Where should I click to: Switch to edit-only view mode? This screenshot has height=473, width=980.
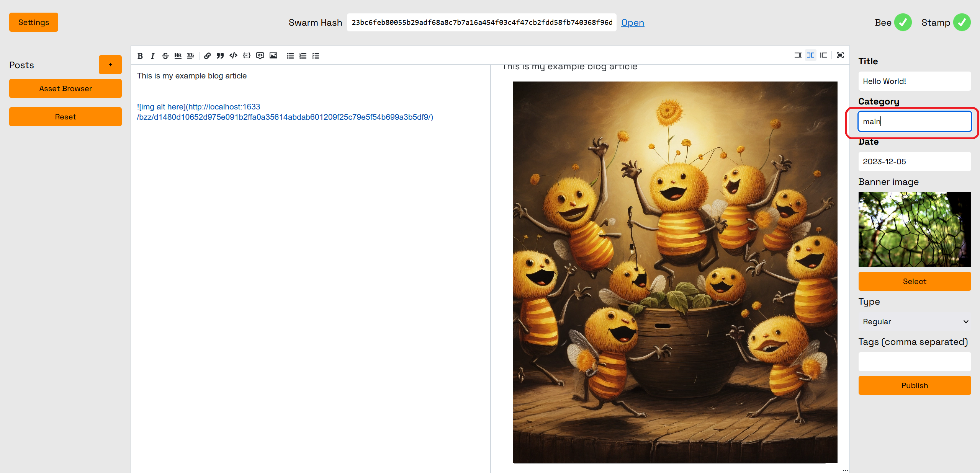798,55
